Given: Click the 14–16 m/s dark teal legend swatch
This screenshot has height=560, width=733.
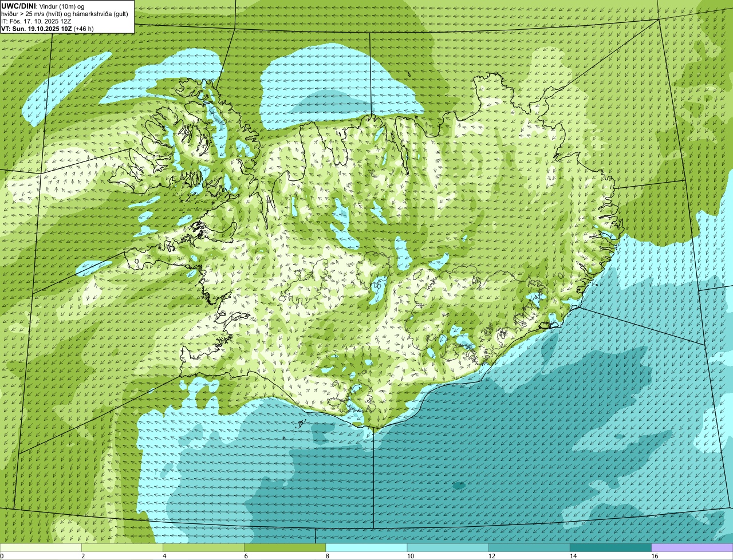Looking at the screenshot, I should pyautogui.click(x=611, y=547).
